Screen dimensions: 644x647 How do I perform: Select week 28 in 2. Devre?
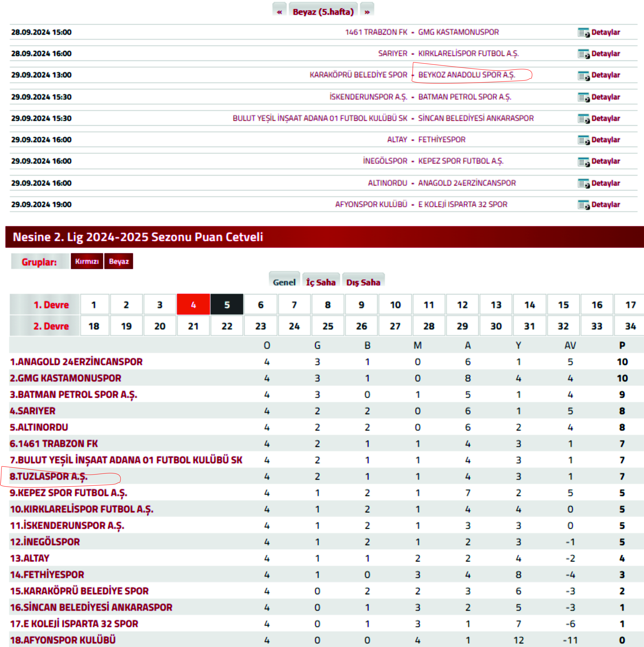pyautogui.click(x=429, y=326)
